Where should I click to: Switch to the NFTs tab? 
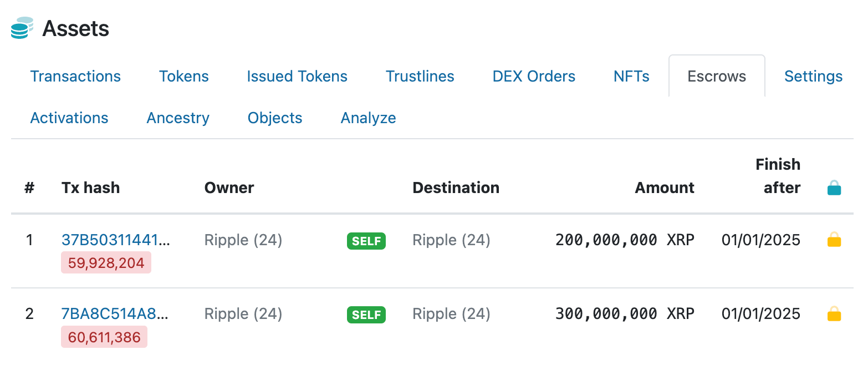coord(631,76)
